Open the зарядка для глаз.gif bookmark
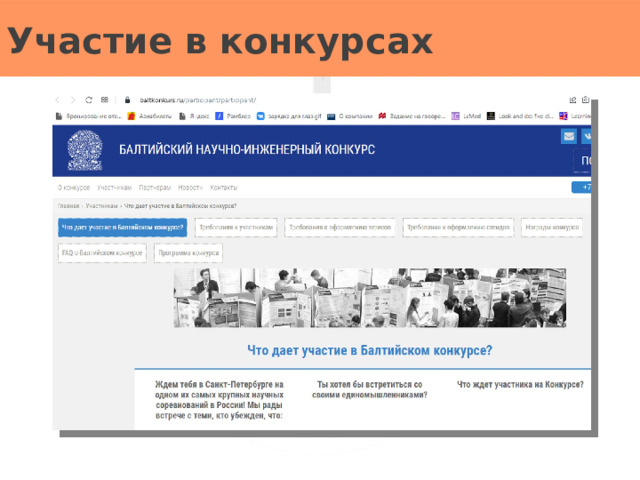The image size is (640, 480). click(x=289, y=116)
